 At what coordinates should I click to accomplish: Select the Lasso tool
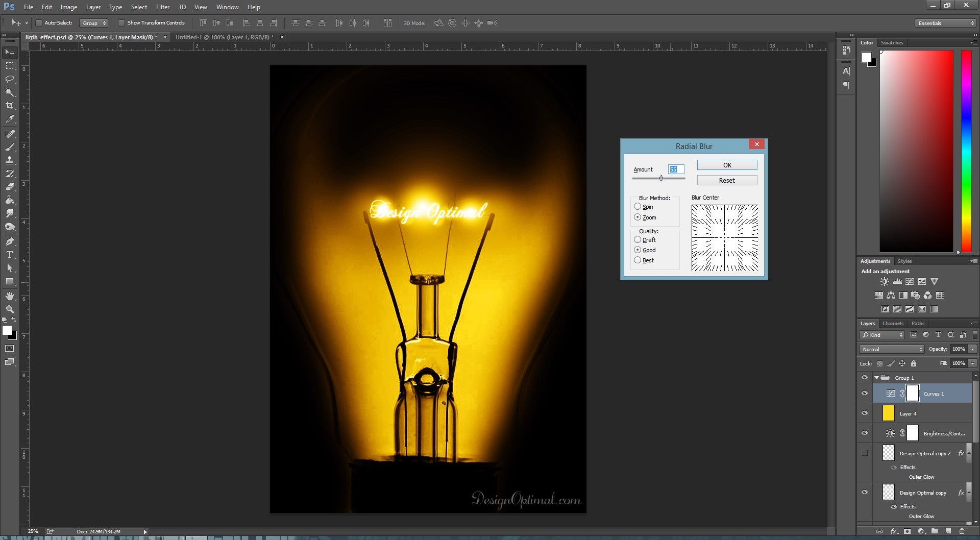coord(10,79)
